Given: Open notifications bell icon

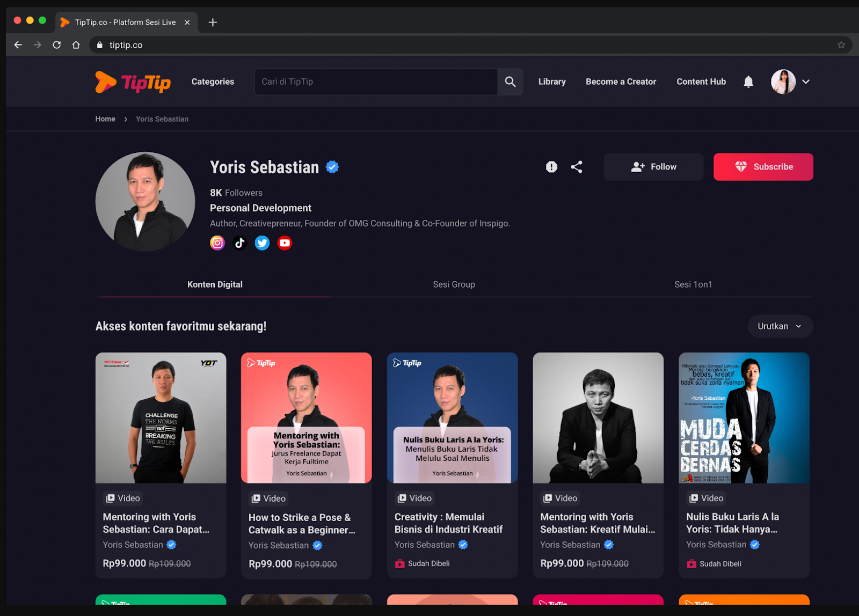Looking at the screenshot, I should pos(748,82).
